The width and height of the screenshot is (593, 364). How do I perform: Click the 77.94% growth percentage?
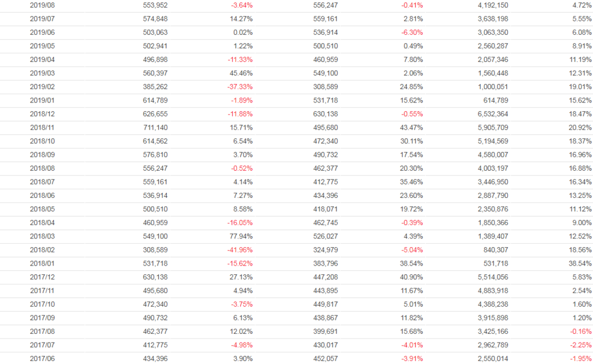coord(240,237)
